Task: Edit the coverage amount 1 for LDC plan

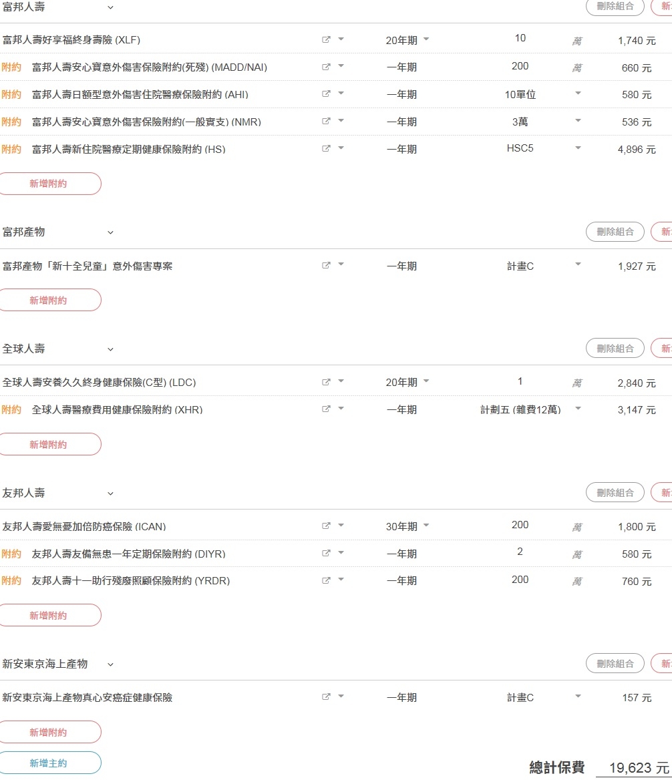Action: [520, 381]
